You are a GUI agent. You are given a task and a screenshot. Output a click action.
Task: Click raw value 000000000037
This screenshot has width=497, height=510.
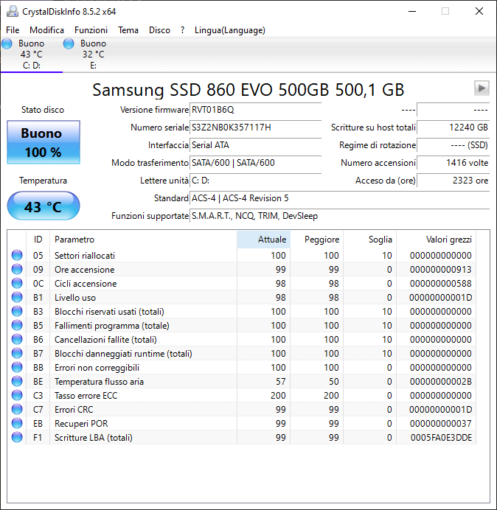point(441,424)
